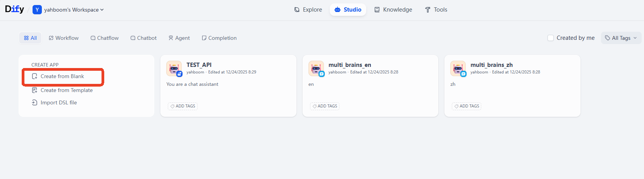Switch to the Studio tab
The height and width of the screenshot is (179, 644).
(348, 10)
